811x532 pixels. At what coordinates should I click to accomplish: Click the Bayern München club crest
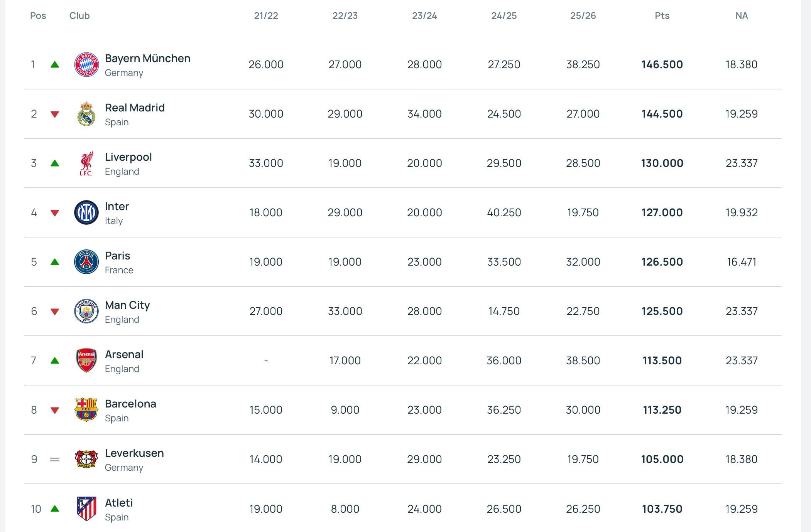pos(86,64)
